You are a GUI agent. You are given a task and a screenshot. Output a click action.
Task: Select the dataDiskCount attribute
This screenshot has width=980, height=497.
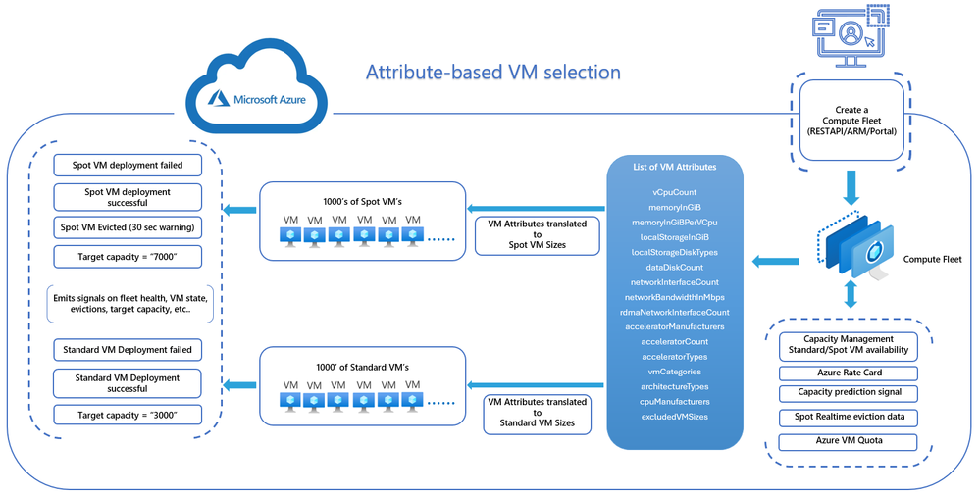[x=675, y=268]
